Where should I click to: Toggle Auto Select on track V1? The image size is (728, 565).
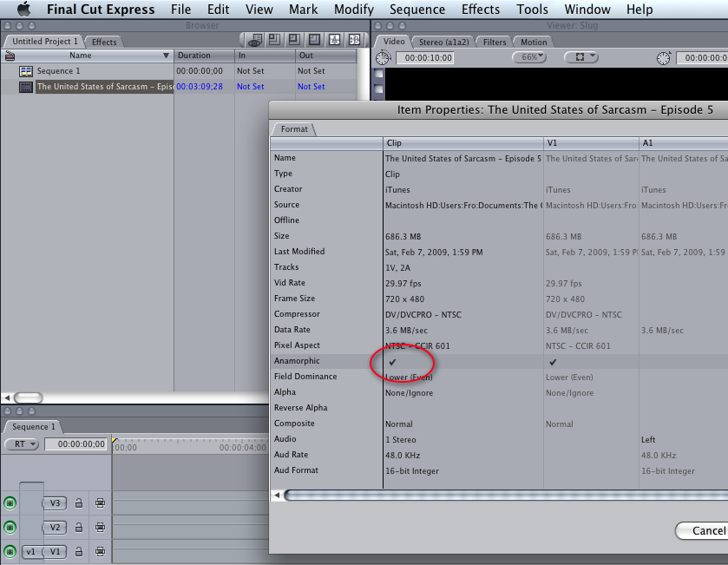tap(100, 551)
